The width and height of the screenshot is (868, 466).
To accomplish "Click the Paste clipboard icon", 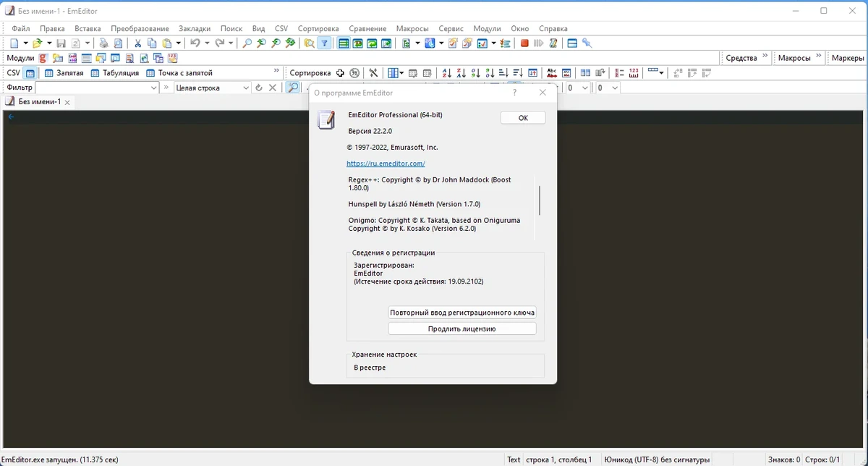I will [x=166, y=43].
